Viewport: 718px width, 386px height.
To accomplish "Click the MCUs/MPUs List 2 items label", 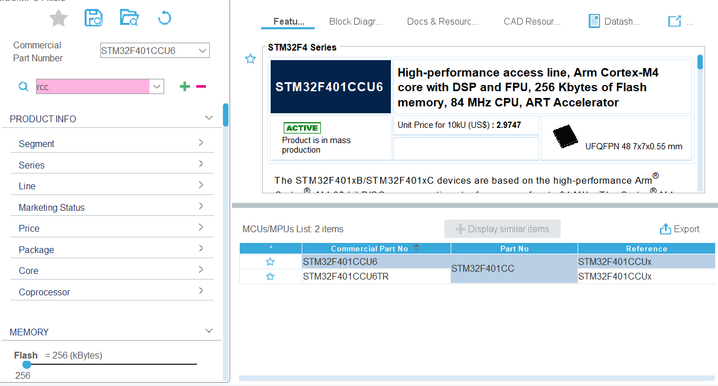I will coord(293,229).
